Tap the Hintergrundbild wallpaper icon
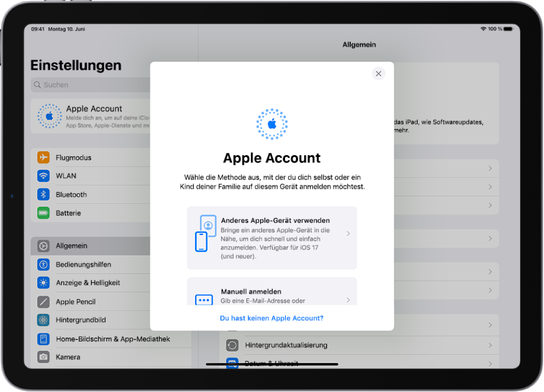This screenshot has width=544, height=392. point(44,320)
